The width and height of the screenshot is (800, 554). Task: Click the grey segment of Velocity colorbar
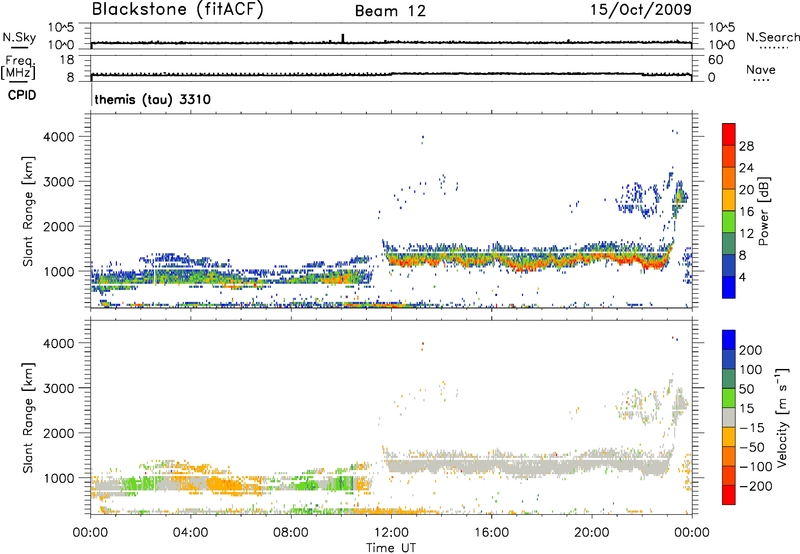point(729,418)
